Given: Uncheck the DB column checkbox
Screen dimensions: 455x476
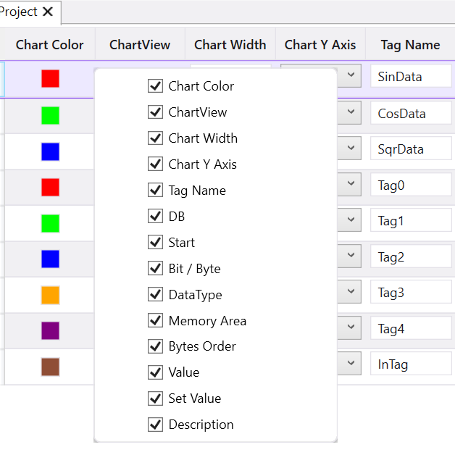Looking at the screenshot, I should (x=156, y=216).
